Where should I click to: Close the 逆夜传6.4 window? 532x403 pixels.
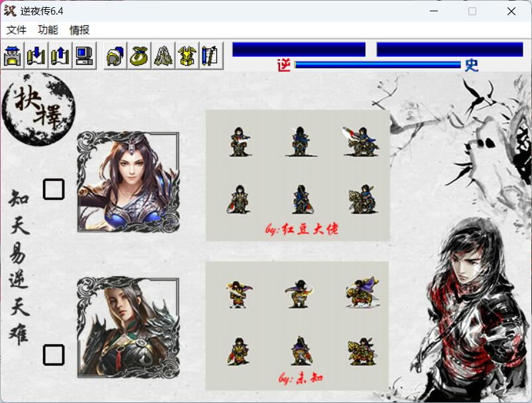pos(511,11)
